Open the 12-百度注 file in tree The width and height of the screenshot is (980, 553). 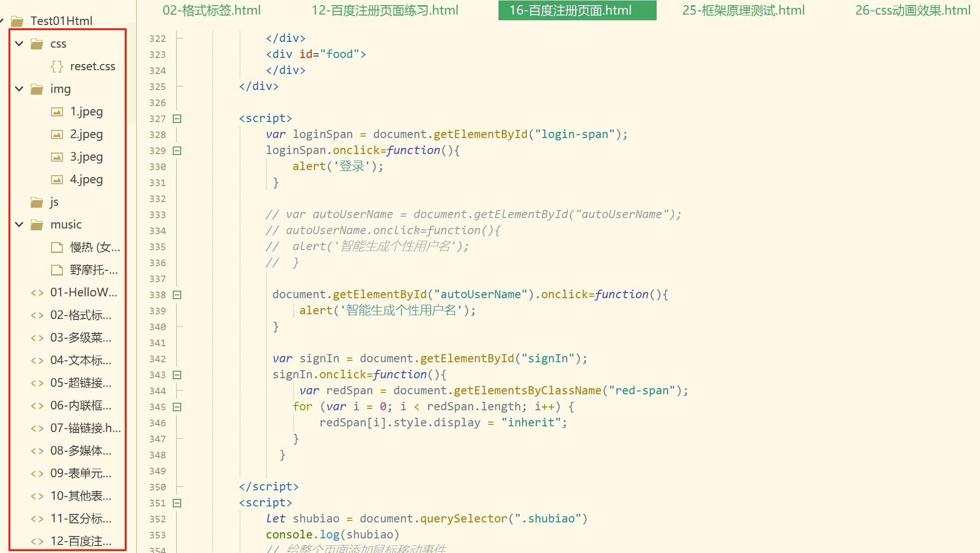80,541
